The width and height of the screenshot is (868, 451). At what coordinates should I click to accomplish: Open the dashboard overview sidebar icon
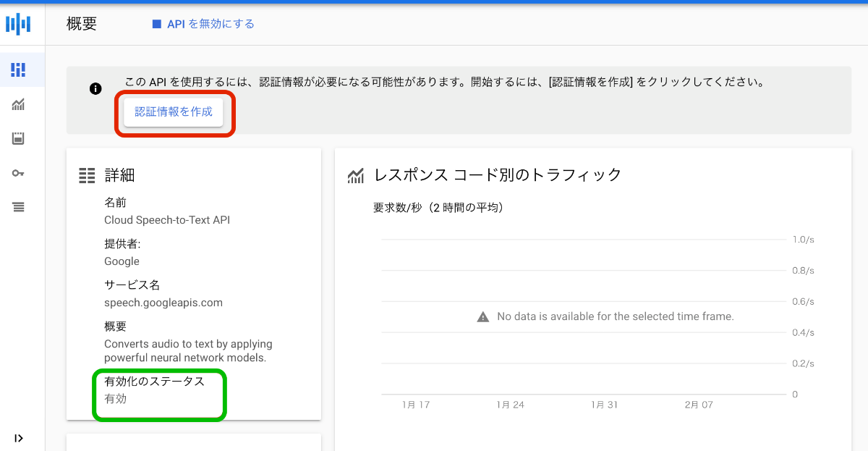pyautogui.click(x=19, y=70)
